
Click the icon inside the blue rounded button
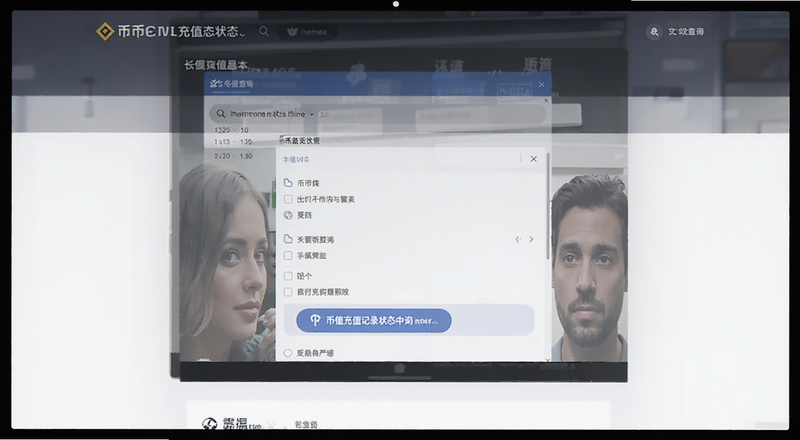(315, 321)
